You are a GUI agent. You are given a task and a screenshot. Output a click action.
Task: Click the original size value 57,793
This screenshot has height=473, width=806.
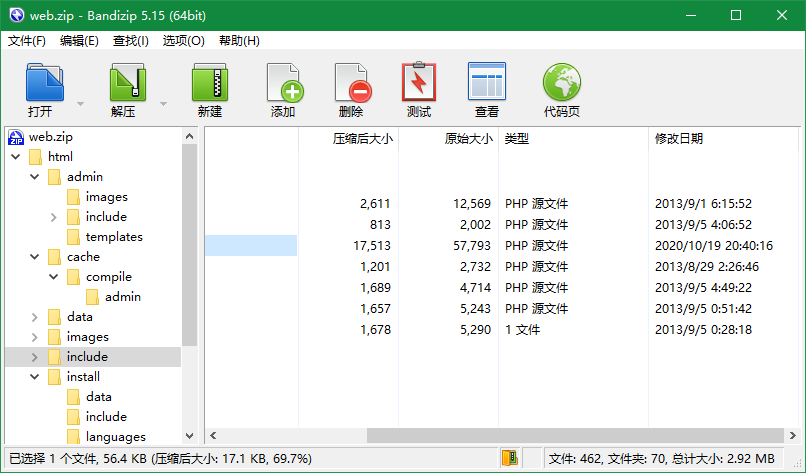[x=472, y=246]
